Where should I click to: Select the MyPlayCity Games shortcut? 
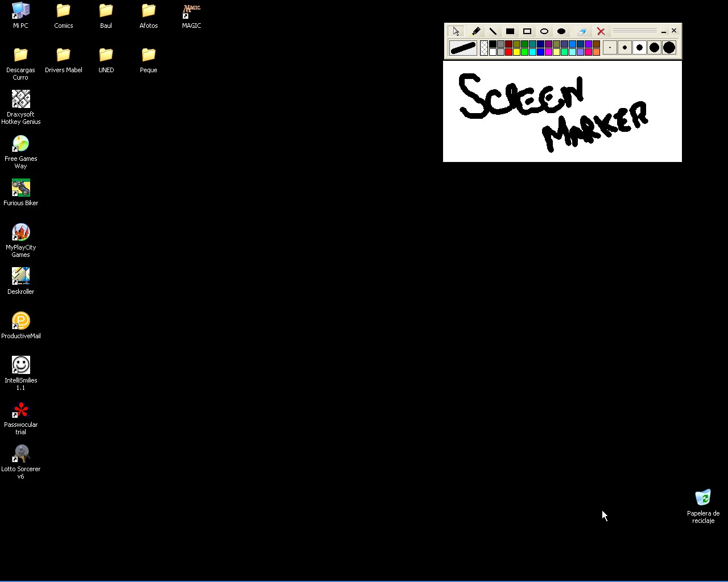[x=20, y=240]
